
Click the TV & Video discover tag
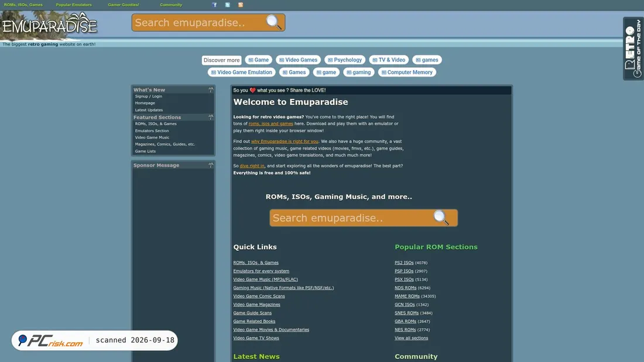pyautogui.click(x=389, y=60)
